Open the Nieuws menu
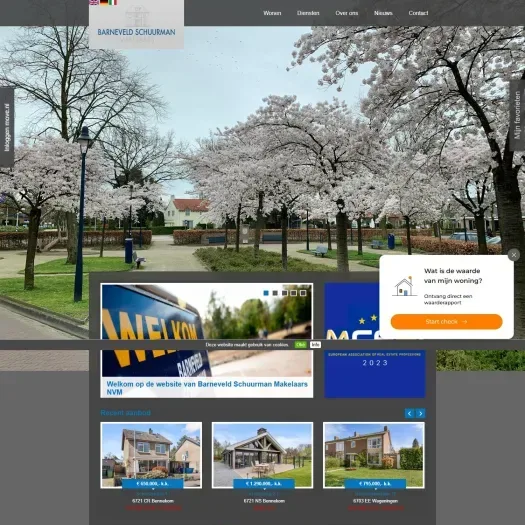 point(383,13)
